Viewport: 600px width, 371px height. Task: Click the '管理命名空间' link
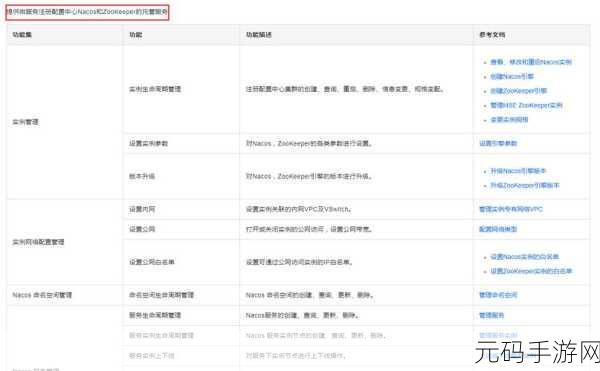click(x=498, y=295)
